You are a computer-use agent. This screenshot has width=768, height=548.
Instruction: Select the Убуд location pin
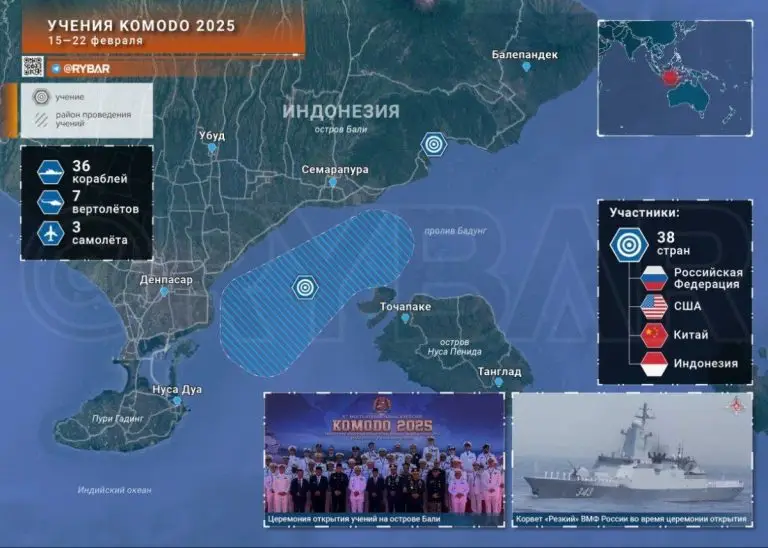212,148
